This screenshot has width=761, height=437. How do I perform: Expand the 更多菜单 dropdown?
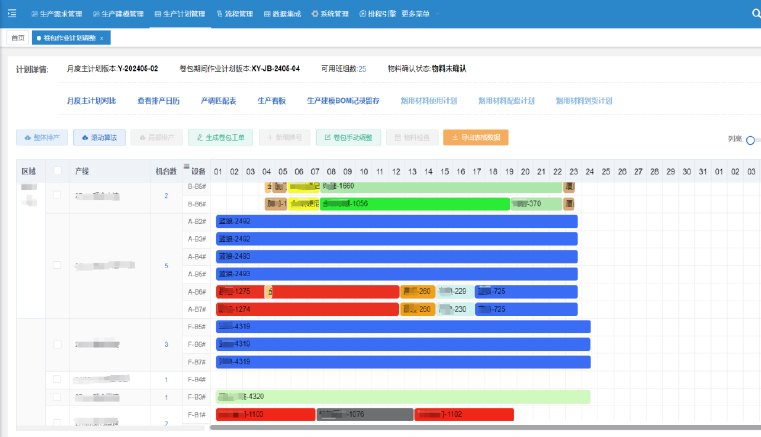416,14
